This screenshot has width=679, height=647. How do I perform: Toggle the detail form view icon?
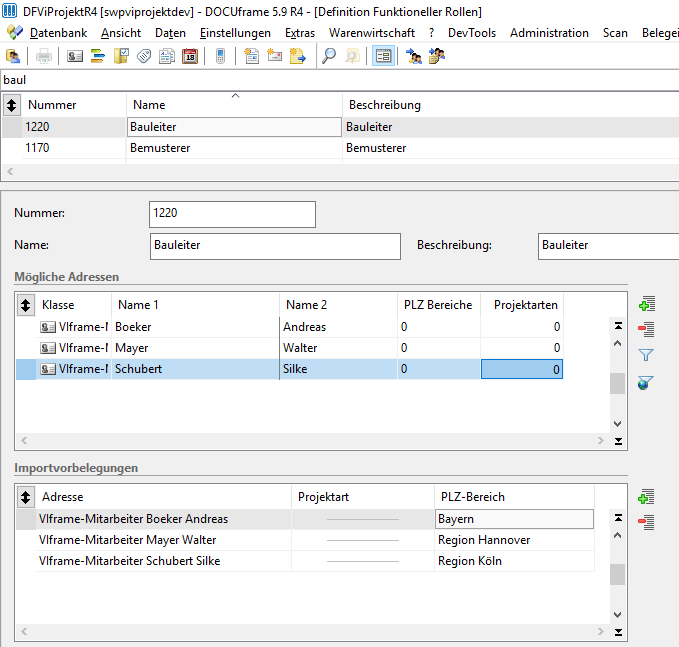(x=383, y=56)
